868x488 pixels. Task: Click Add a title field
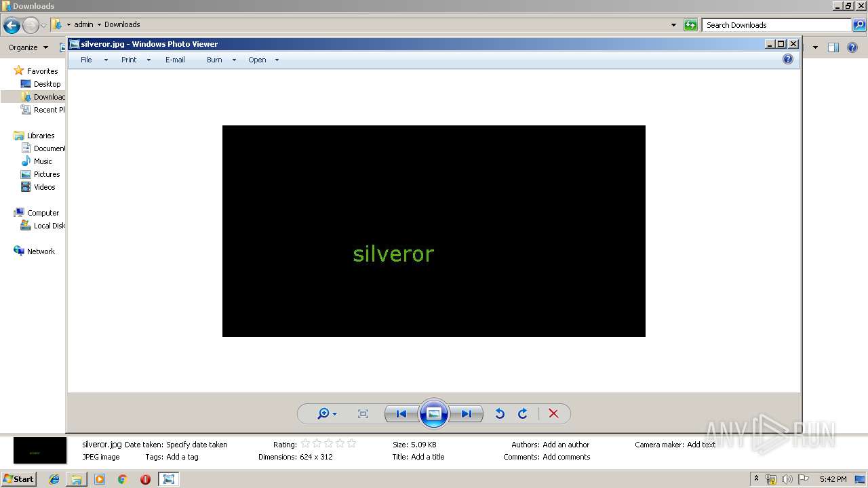click(428, 457)
